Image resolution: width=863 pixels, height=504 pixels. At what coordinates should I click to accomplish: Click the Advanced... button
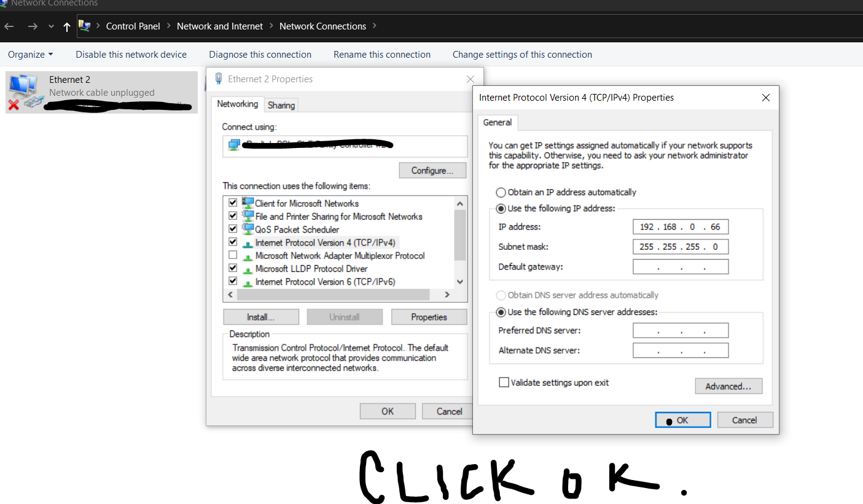pyautogui.click(x=728, y=386)
